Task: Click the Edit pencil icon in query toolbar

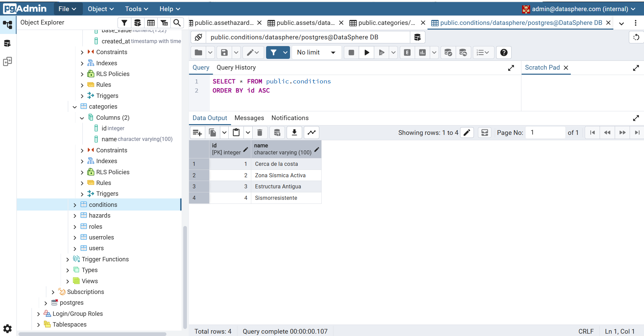Action: tap(253, 52)
